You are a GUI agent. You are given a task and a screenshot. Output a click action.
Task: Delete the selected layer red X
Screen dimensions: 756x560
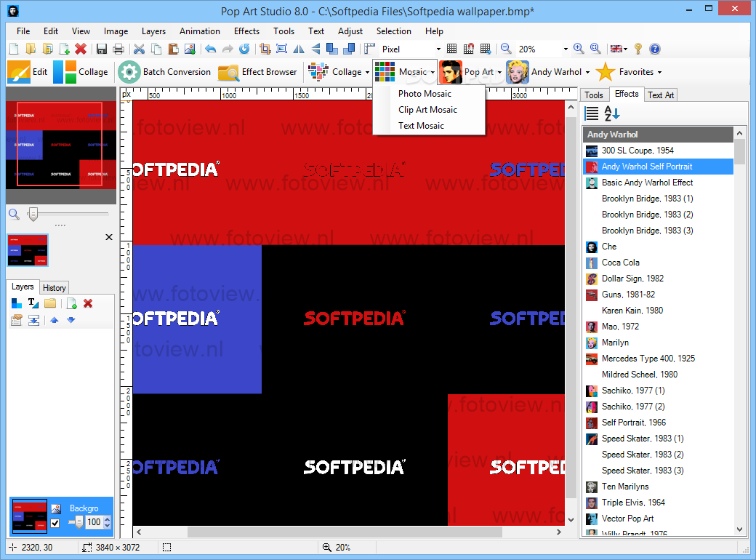pos(88,303)
